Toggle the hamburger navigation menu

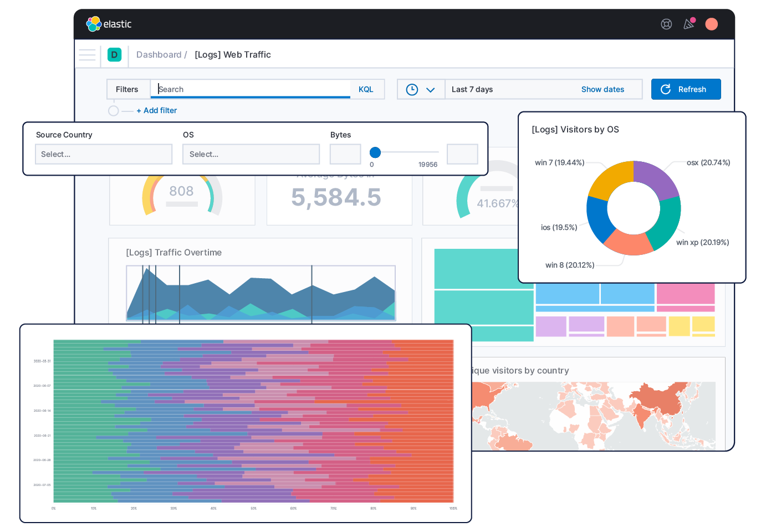pos(87,54)
